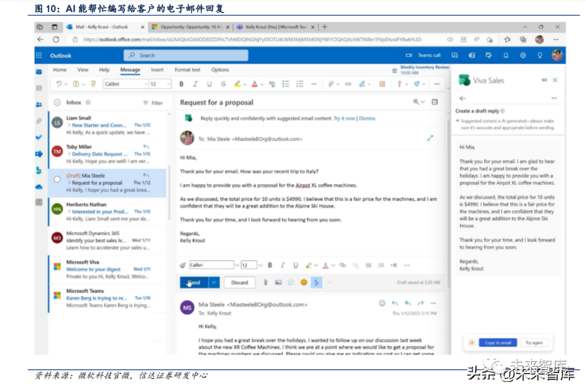This screenshot has width=586, height=392.
Task: Switch to the Options ribbon tab
Action: click(220, 70)
